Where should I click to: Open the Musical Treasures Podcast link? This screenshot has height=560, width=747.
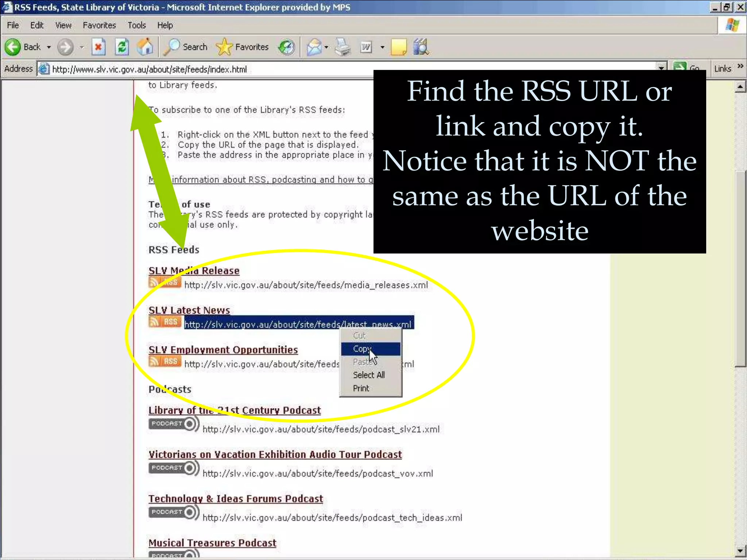[212, 542]
